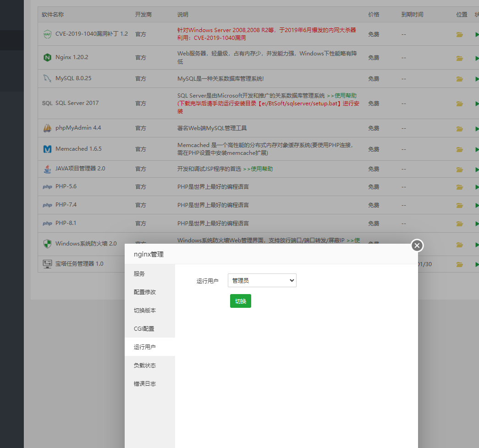Click the Windows系统防火墙 2.0 software name

86,243
